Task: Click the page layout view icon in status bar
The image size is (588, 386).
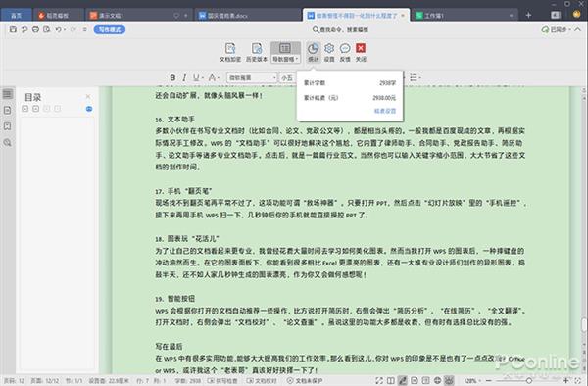Action: click(415, 381)
